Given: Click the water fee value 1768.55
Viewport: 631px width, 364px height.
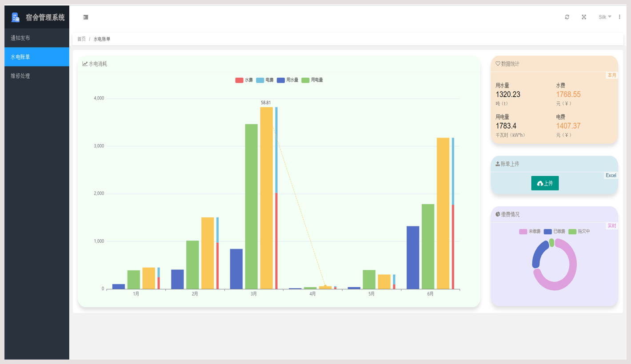Looking at the screenshot, I should click(568, 95).
